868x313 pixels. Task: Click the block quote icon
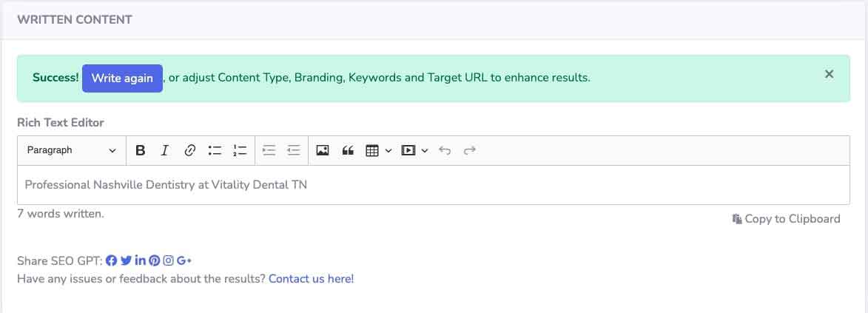[x=348, y=151]
